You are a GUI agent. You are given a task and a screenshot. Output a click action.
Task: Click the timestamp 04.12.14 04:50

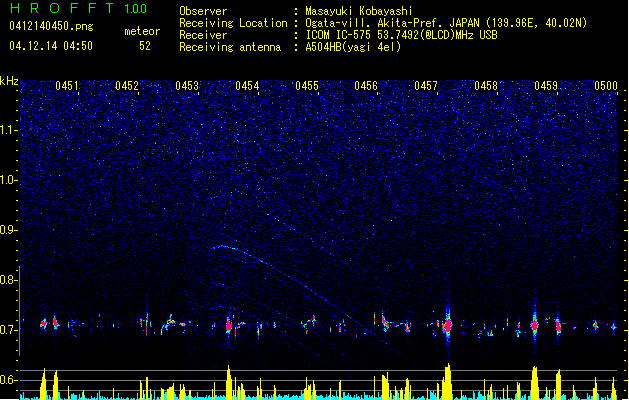point(51,46)
